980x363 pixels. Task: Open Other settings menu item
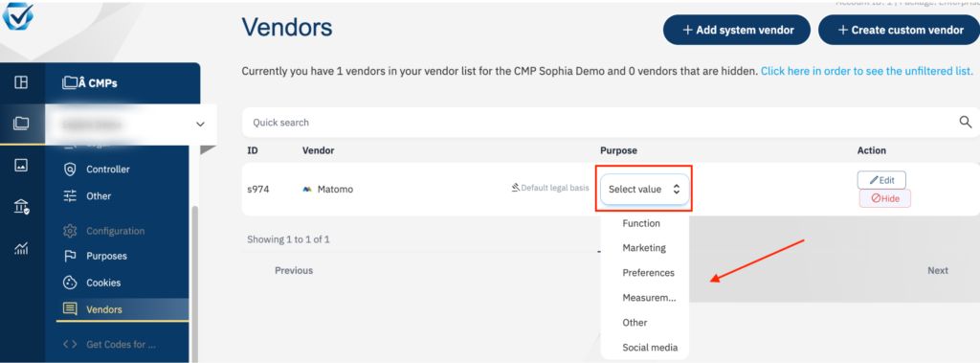click(99, 196)
